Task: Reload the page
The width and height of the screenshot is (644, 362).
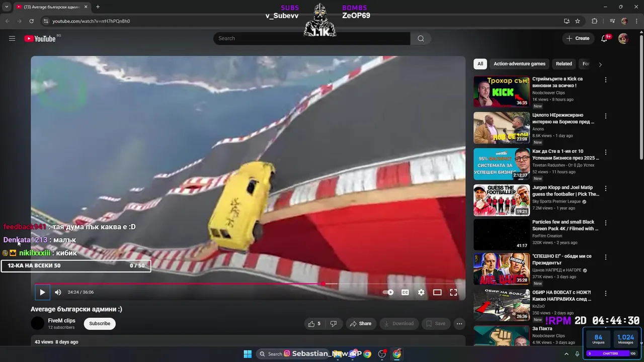Action: point(31,21)
